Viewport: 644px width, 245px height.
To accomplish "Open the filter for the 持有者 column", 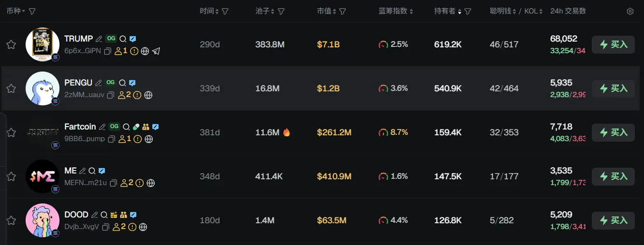I will pos(468,11).
